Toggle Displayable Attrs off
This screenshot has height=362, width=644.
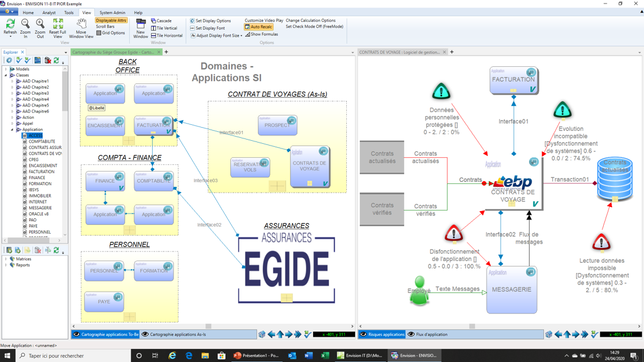pyautogui.click(x=111, y=20)
